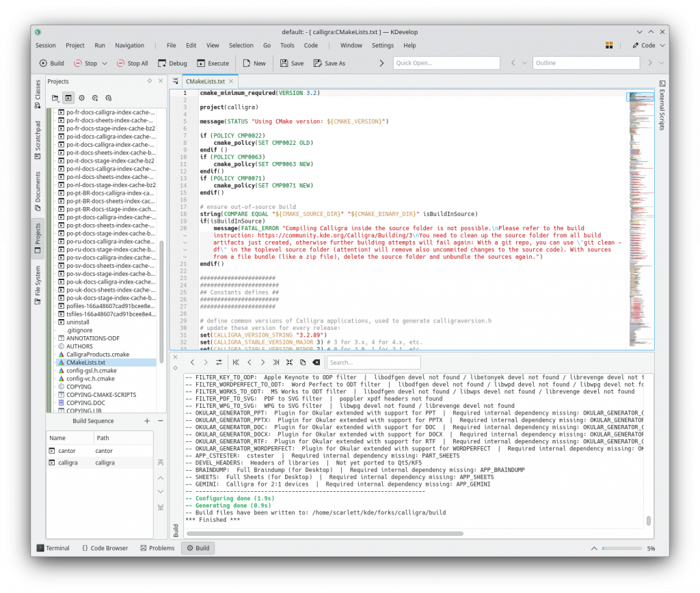The height and width of the screenshot is (593, 700).
Task: Move build sequence item to bottom
Action: [161, 508]
